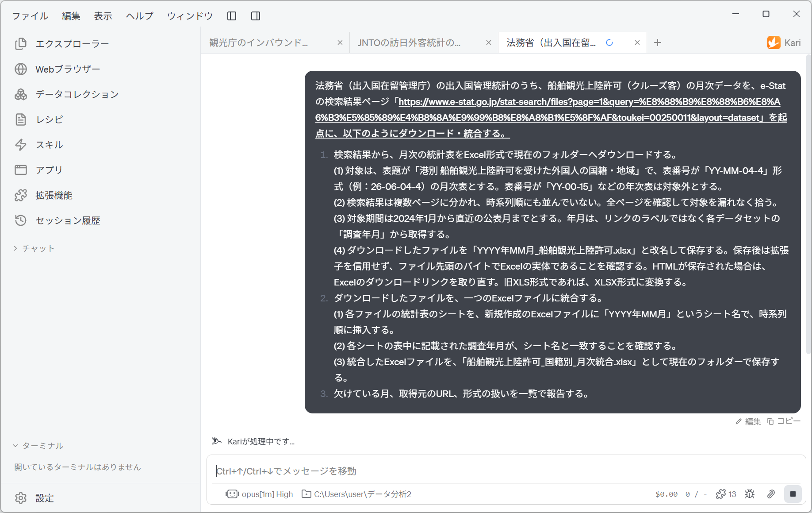Open the ファイル menu
The width and height of the screenshot is (812, 513).
pyautogui.click(x=30, y=16)
